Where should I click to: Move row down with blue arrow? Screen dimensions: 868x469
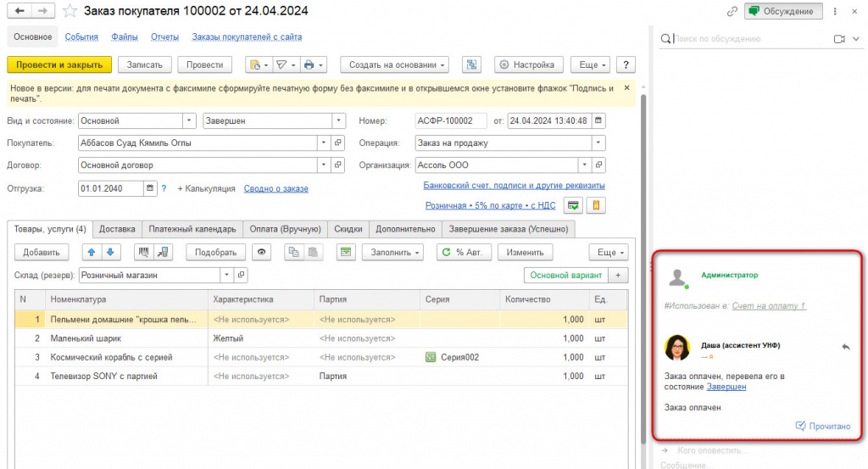click(x=110, y=252)
